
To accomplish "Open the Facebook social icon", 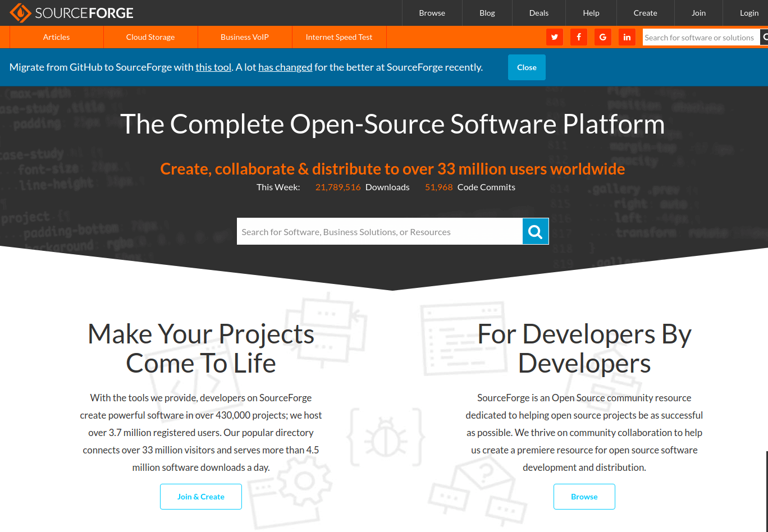I will pyautogui.click(x=579, y=38).
